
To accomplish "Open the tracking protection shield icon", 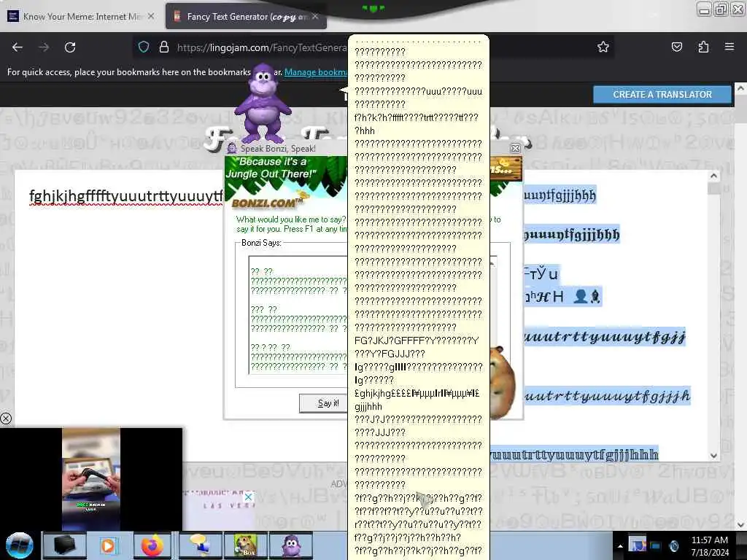I will [144, 47].
